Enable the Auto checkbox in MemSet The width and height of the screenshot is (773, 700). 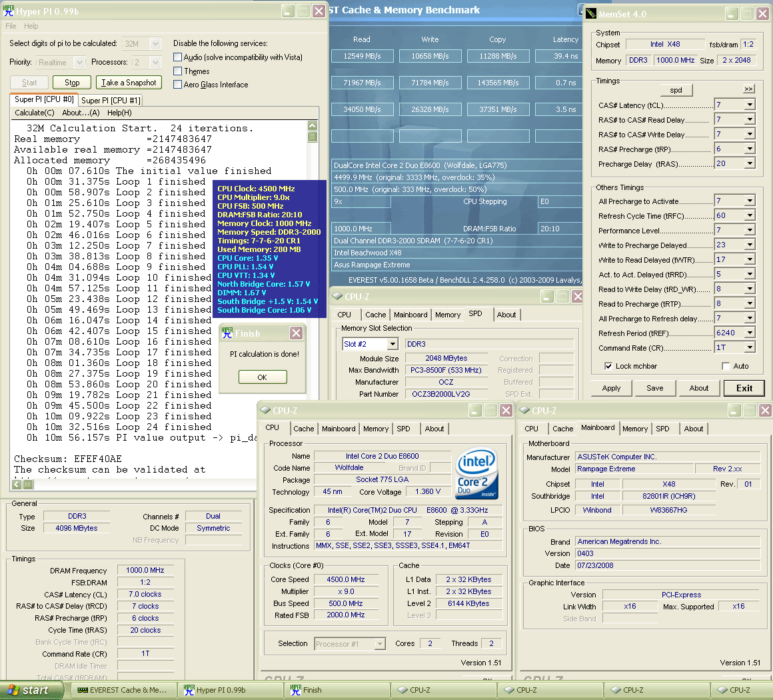point(726,366)
